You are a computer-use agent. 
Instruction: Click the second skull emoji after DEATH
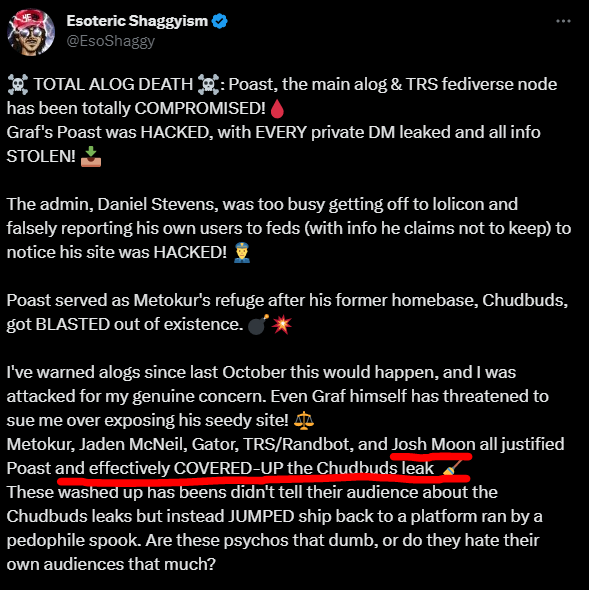click(x=209, y=84)
